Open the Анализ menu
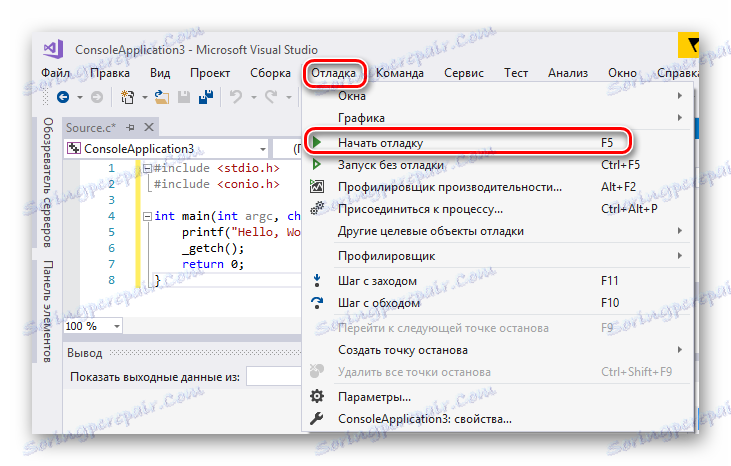Image resolution: width=731 pixels, height=466 pixels. 568,73
